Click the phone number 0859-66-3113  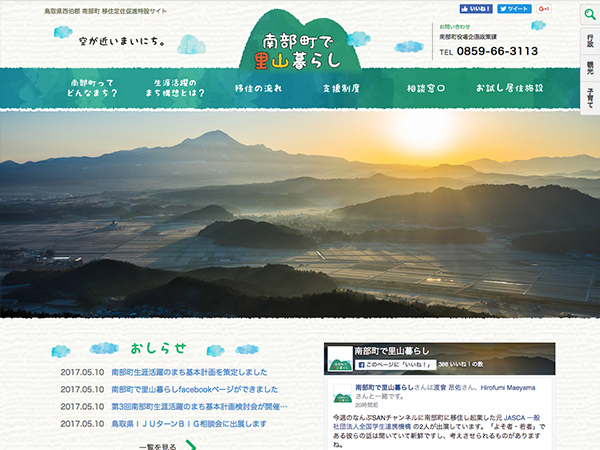[497, 51]
